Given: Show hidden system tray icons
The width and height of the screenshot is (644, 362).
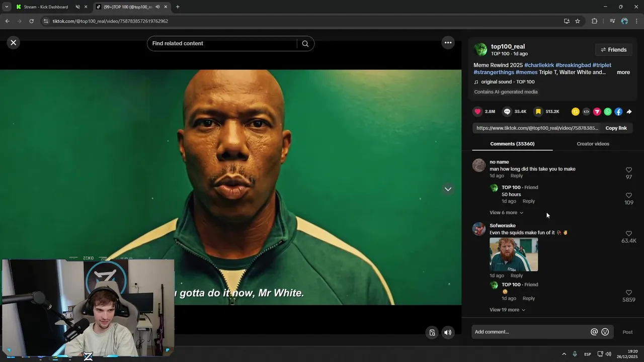Looking at the screenshot, I should (x=564, y=354).
